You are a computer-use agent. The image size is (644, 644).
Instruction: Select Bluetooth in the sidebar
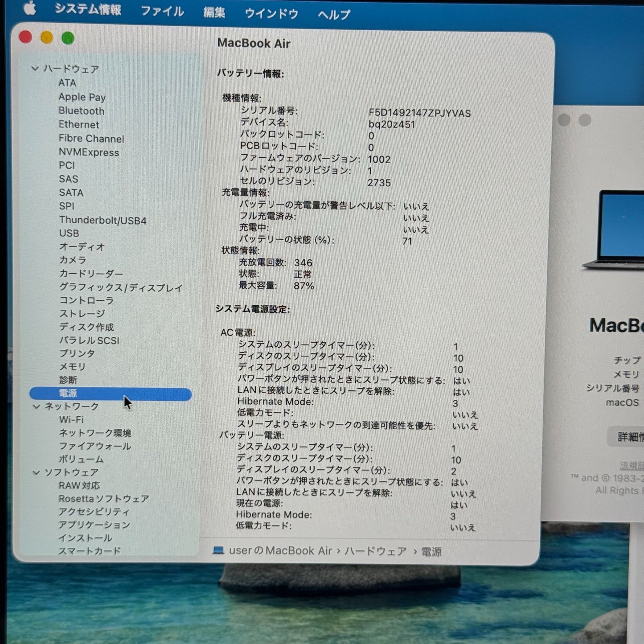click(82, 111)
